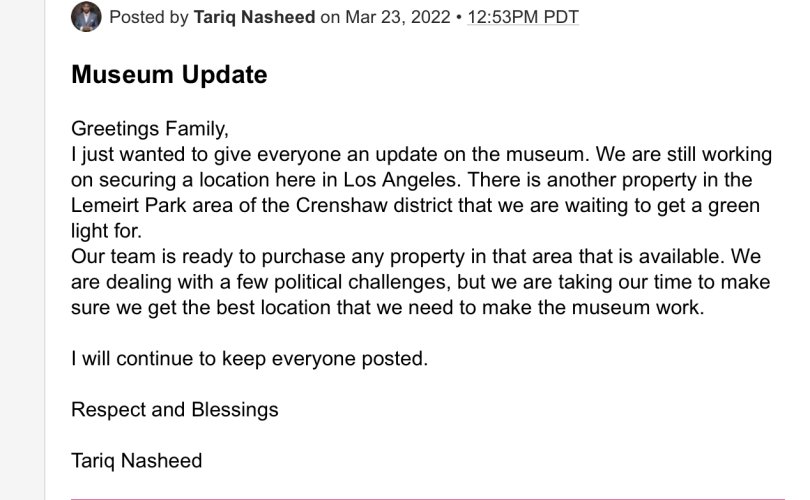Click the 'Greetings Family,' salutation line

(150, 129)
